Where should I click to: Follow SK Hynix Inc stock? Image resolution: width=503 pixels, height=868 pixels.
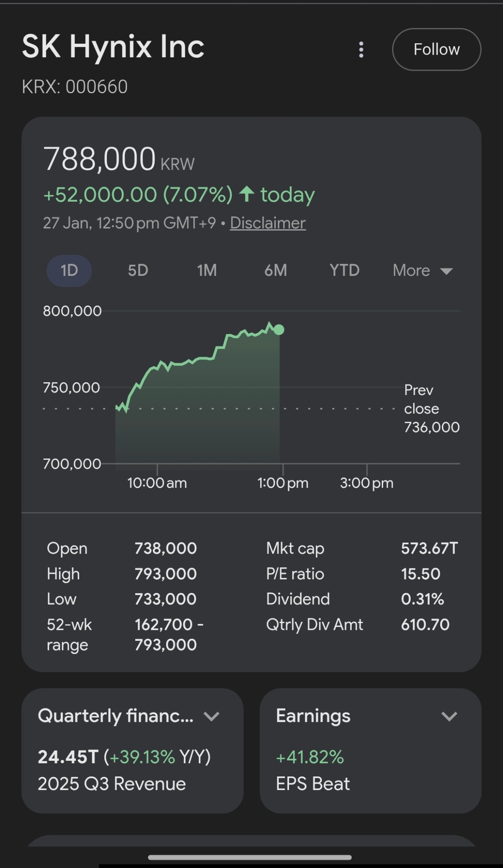pos(436,50)
